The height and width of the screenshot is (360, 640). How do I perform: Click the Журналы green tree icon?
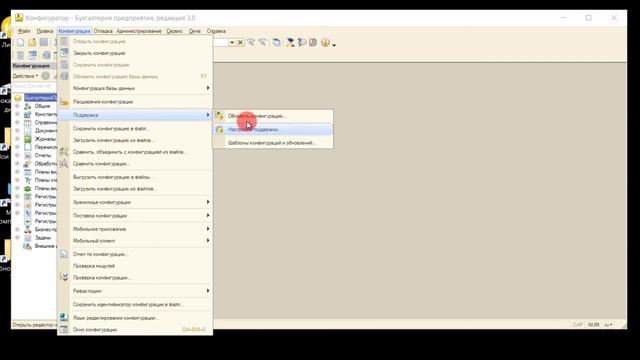tap(28, 139)
